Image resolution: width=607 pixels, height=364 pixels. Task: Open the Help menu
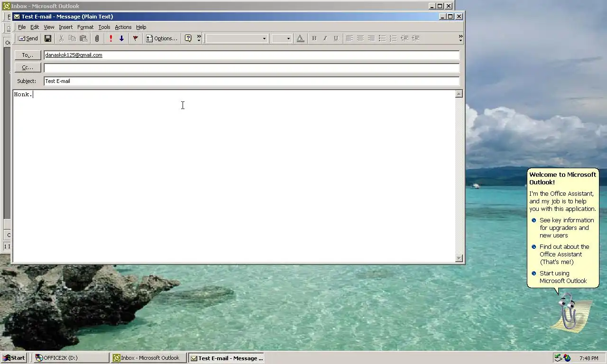pyautogui.click(x=141, y=27)
